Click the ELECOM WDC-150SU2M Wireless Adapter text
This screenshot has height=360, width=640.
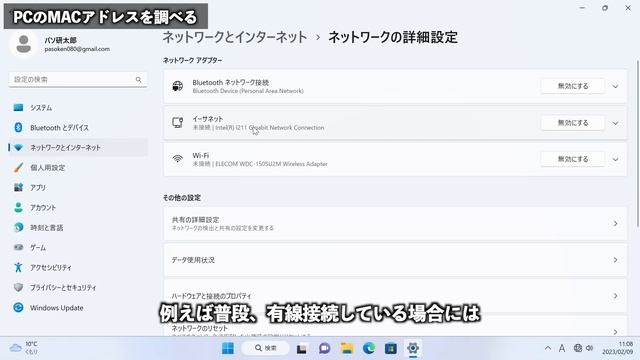(x=271, y=164)
